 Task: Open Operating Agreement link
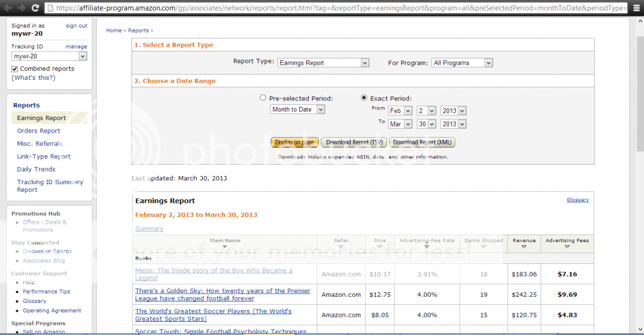[x=52, y=310]
